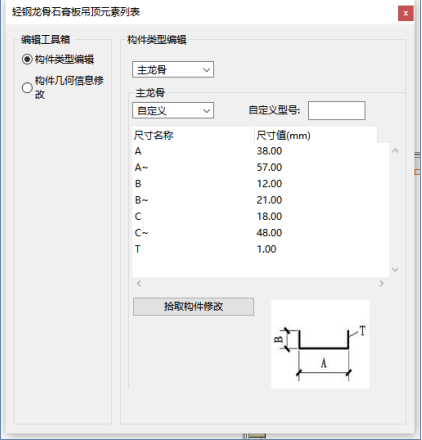
Task: Click the value 1.00
Action: (x=266, y=249)
